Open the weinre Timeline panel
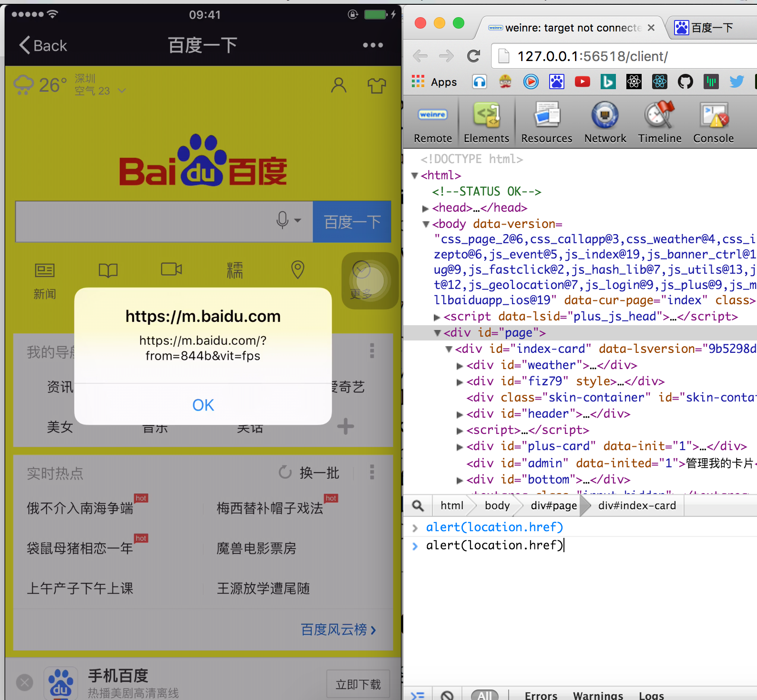The height and width of the screenshot is (700, 757). click(660, 122)
